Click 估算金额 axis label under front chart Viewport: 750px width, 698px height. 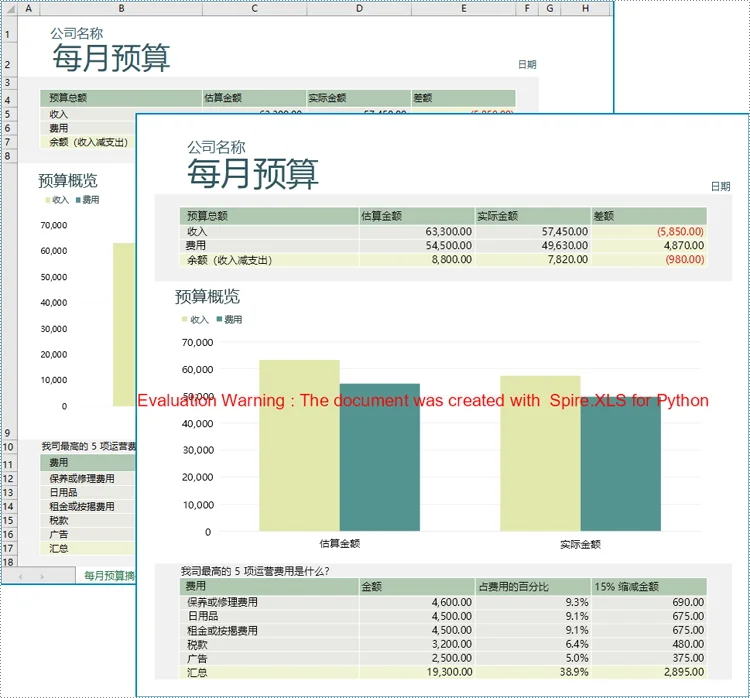point(340,543)
